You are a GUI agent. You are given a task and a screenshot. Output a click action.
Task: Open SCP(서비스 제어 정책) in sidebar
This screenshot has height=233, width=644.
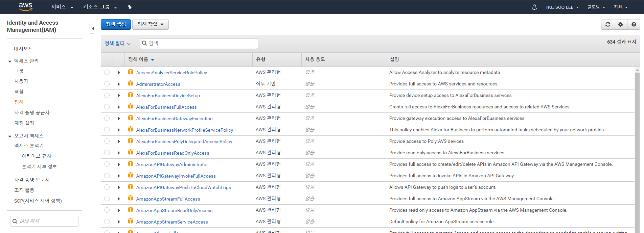point(38,201)
